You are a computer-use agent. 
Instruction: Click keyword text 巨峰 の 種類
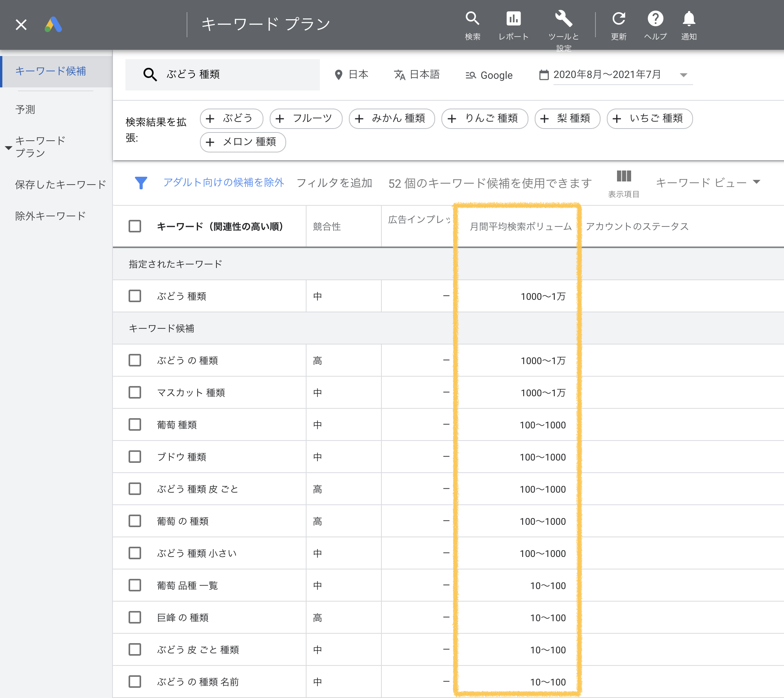tap(183, 618)
